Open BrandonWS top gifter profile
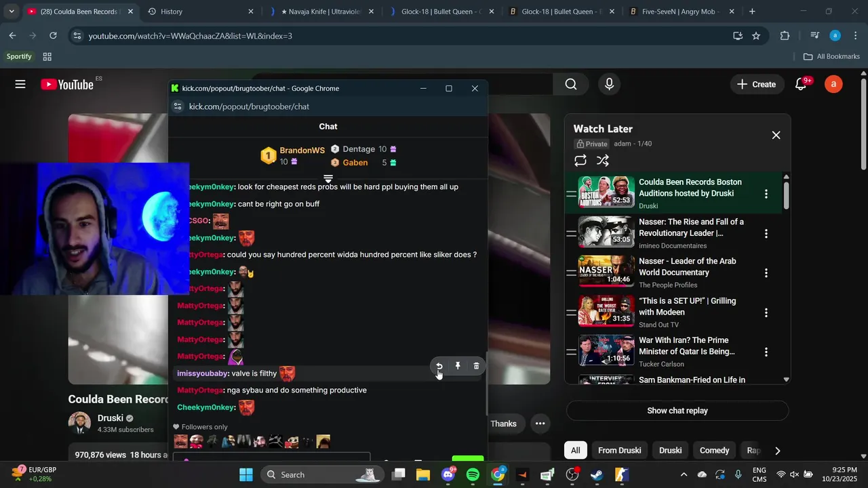Viewport: 868px width, 488px height. pyautogui.click(x=302, y=150)
